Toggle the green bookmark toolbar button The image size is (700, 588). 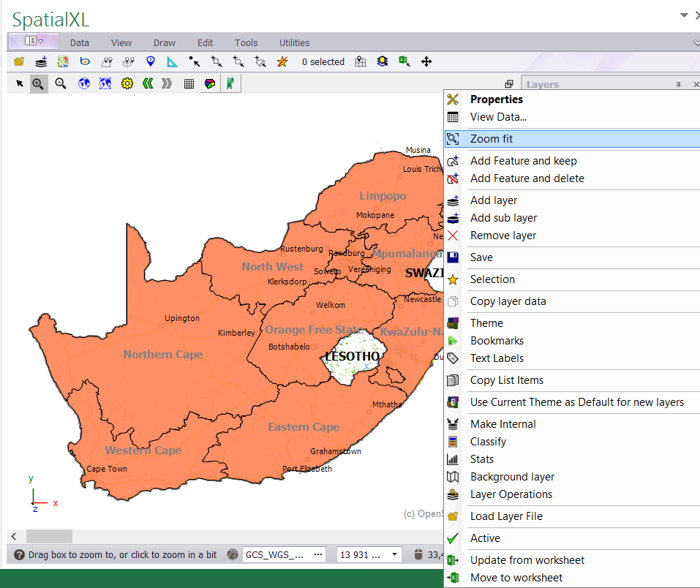230,84
